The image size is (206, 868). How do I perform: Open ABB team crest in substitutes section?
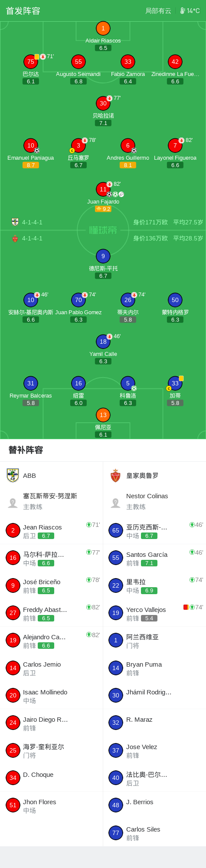13,475
